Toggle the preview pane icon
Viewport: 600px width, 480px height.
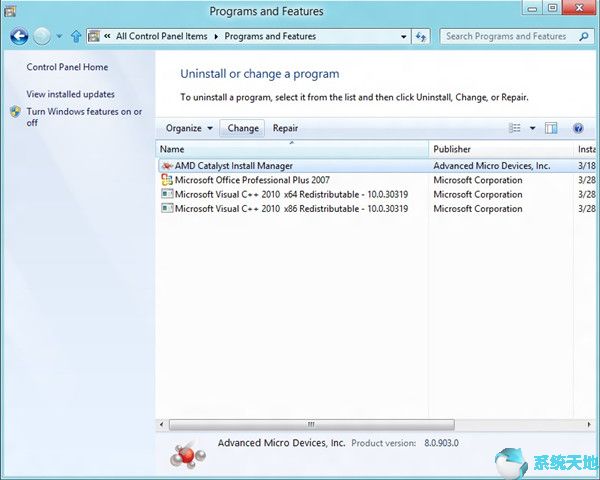click(x=551, y=128)
